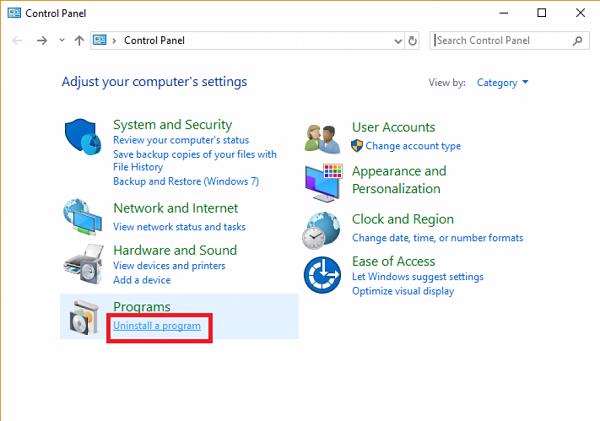Open recent locations dropdown arrow
The height and width of the screenshot is (421, 600).
[x=62, y=41]
